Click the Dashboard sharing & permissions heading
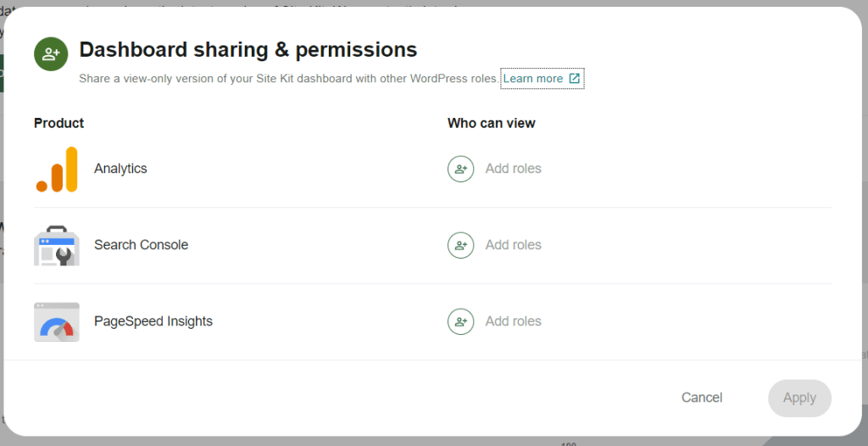 (248, 50)
